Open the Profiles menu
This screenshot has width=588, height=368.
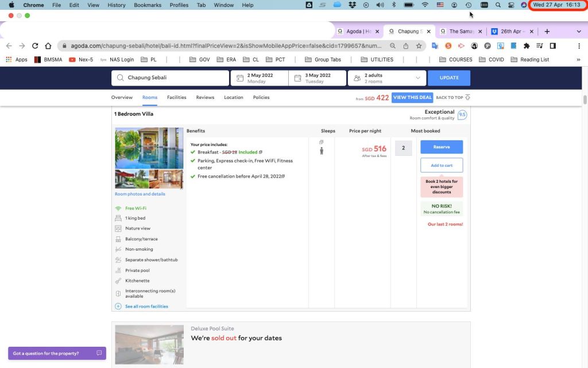point(179,5)
